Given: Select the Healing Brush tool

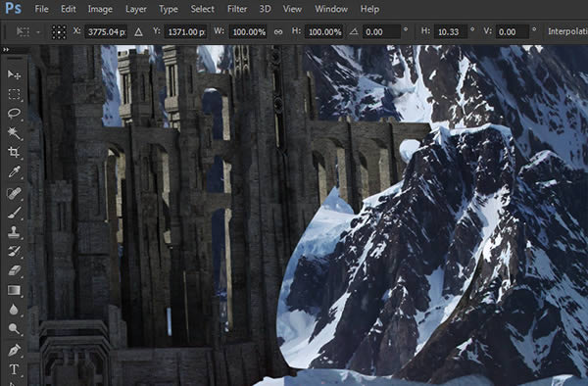Looking at the screenshot, I should point(14,193).
